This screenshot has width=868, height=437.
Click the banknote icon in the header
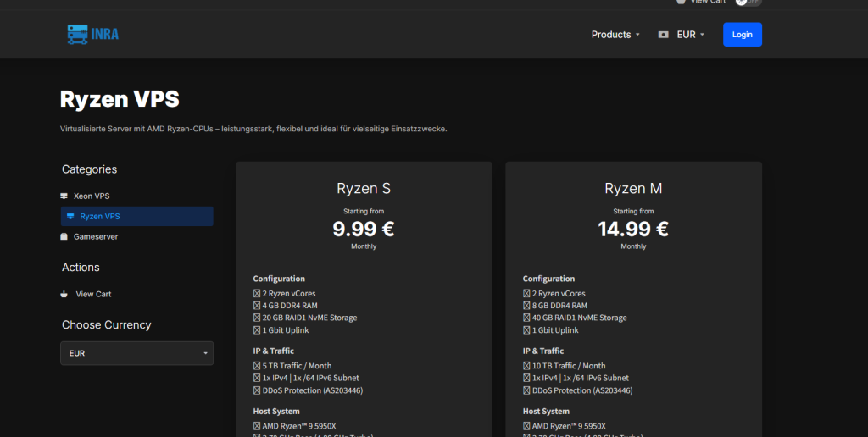coord(663,35)
